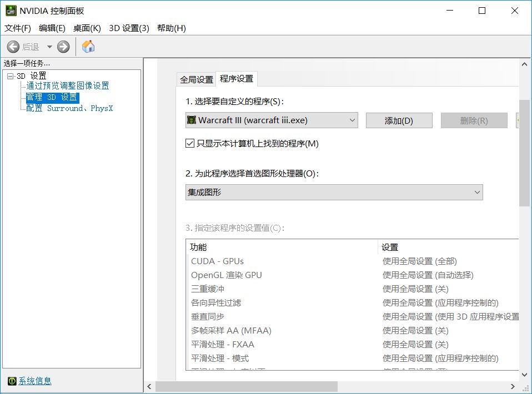532x394 pixels.
Task: Open the 集成图形 graphics processor dropdown
Action: 334,192
